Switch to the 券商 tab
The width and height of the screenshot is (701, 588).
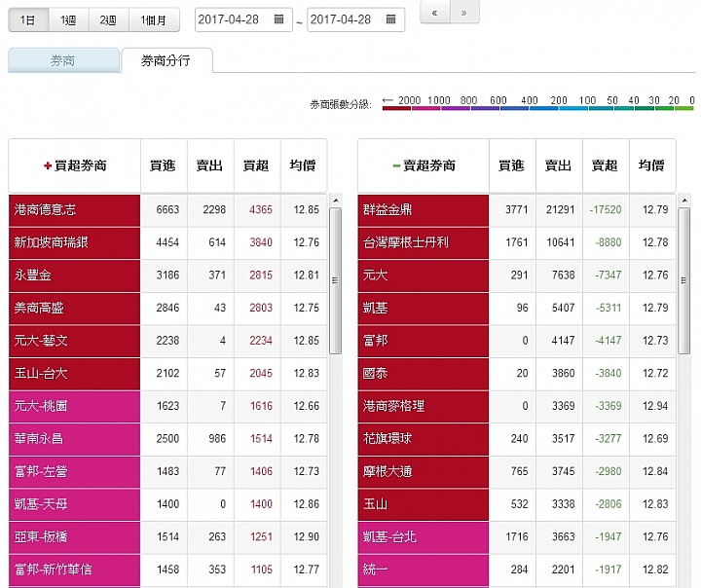(63, 60)
